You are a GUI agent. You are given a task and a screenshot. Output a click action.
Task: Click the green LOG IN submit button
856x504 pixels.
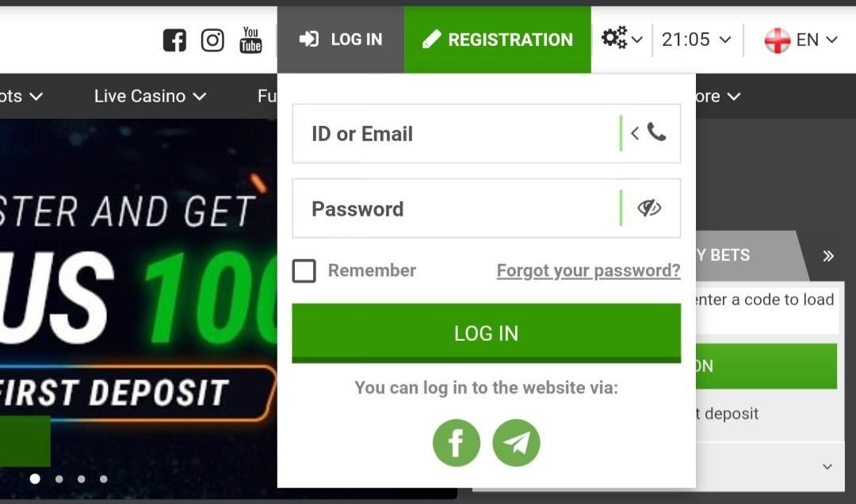coord(487,333)
